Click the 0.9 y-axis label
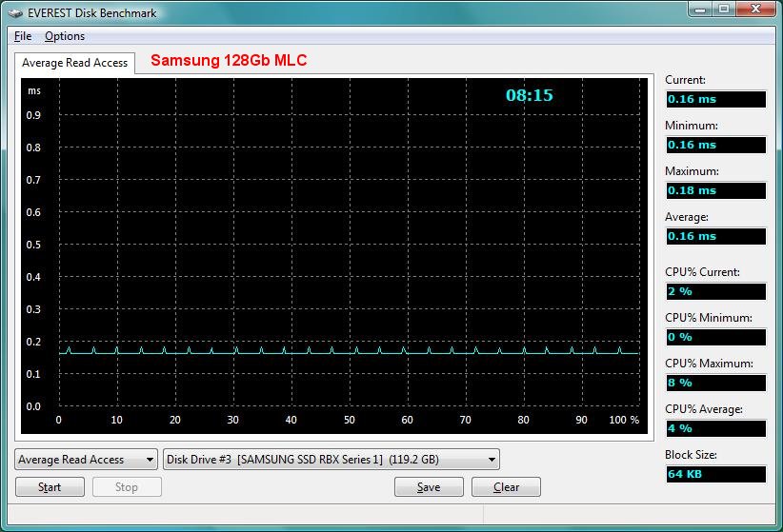Viewport: 783px width, 532px height. point(33,115)
